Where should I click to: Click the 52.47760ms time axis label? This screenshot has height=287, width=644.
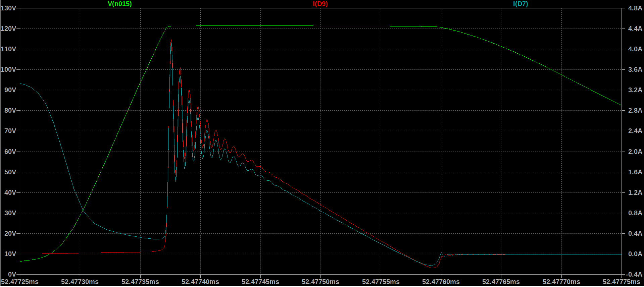(x=441, y=282)
